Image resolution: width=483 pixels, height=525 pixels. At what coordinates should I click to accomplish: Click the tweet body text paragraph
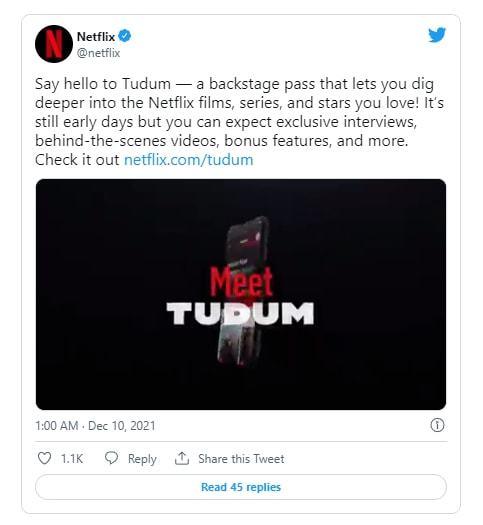coord(239,122)
